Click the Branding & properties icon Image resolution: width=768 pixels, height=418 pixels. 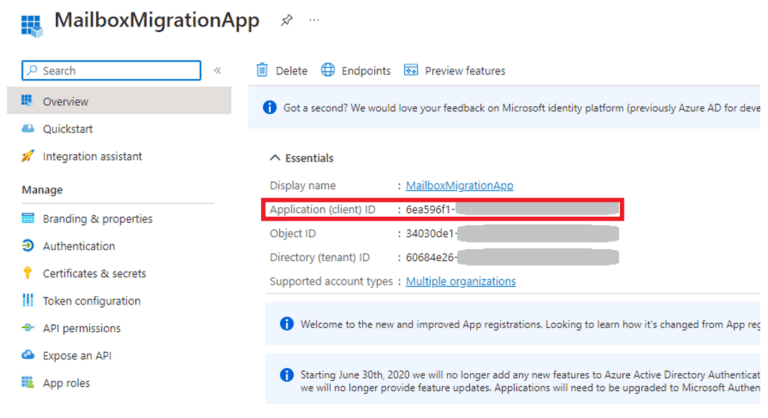pos(28,218)
